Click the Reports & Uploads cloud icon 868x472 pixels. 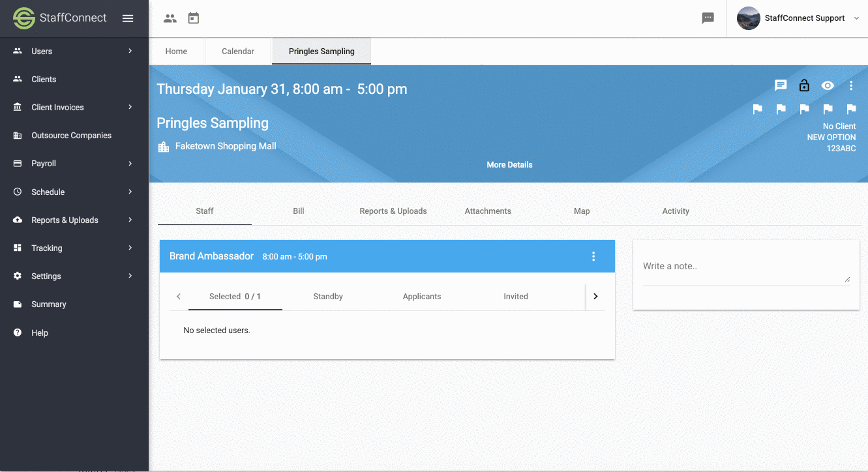tap(18, 220)
